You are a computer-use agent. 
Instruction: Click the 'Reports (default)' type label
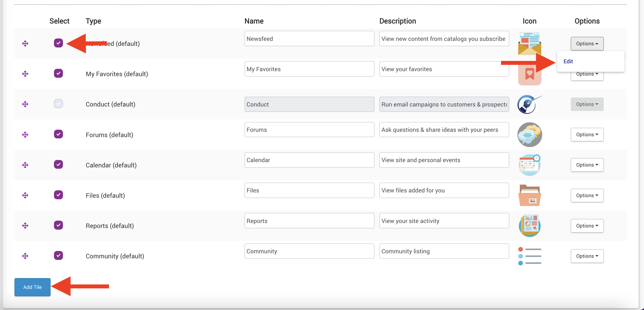coord(110,226)
